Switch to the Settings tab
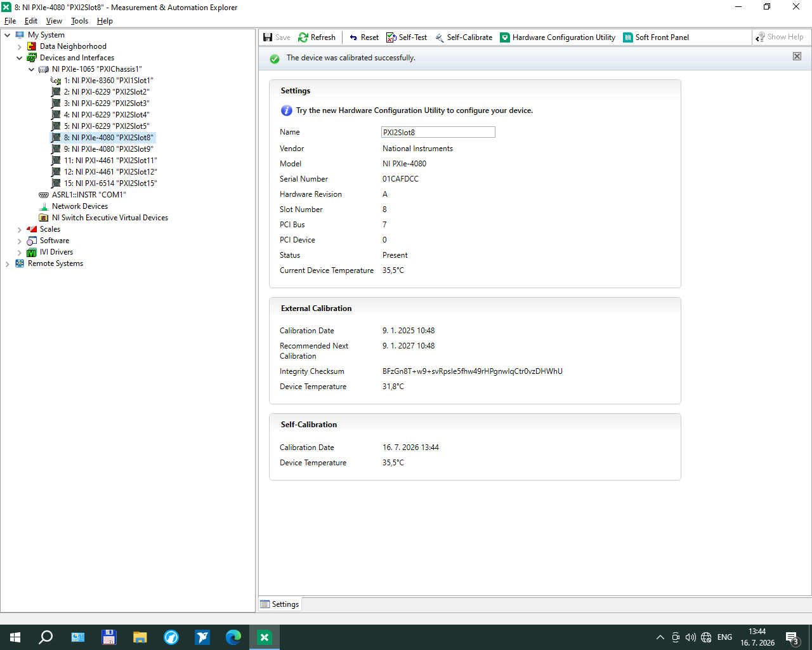Image resolution: width=812 pixels, height=650 pixels. coord(280,604)
